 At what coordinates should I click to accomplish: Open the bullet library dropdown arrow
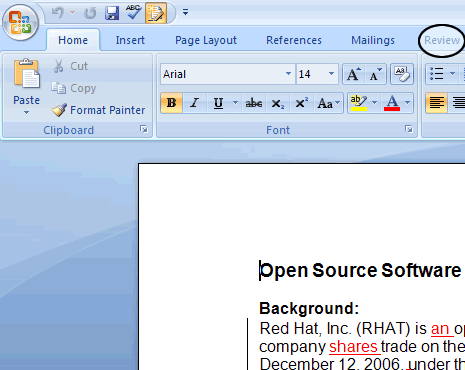(x=452, y=74)
